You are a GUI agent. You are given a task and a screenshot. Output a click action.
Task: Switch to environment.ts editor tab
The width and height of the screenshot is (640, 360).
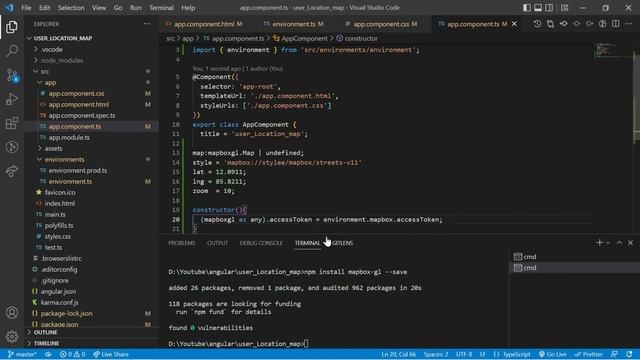coord(293,24)
